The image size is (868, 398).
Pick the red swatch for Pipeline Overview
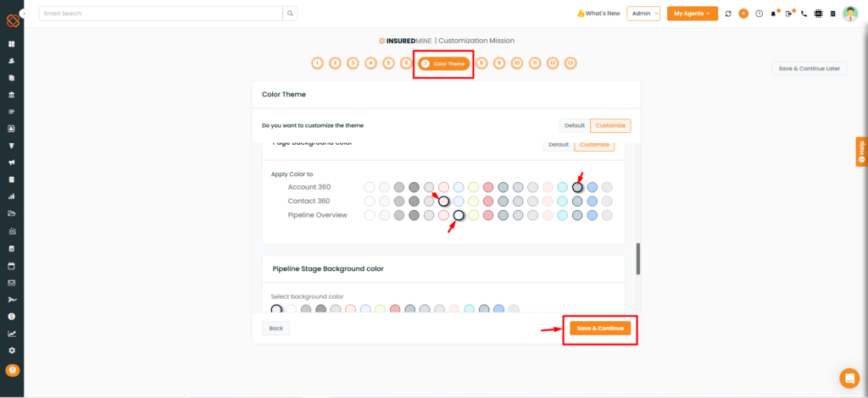coord(488,215)
